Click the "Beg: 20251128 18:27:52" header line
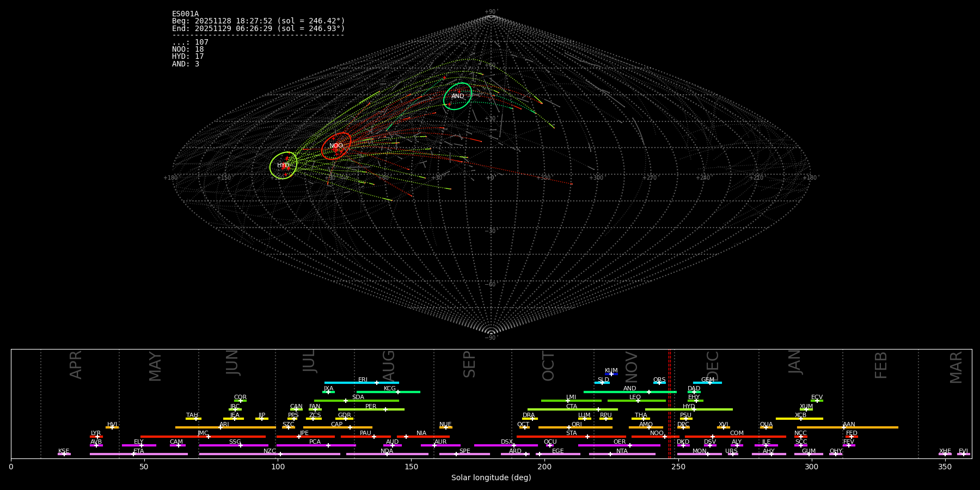 (259, 21)
